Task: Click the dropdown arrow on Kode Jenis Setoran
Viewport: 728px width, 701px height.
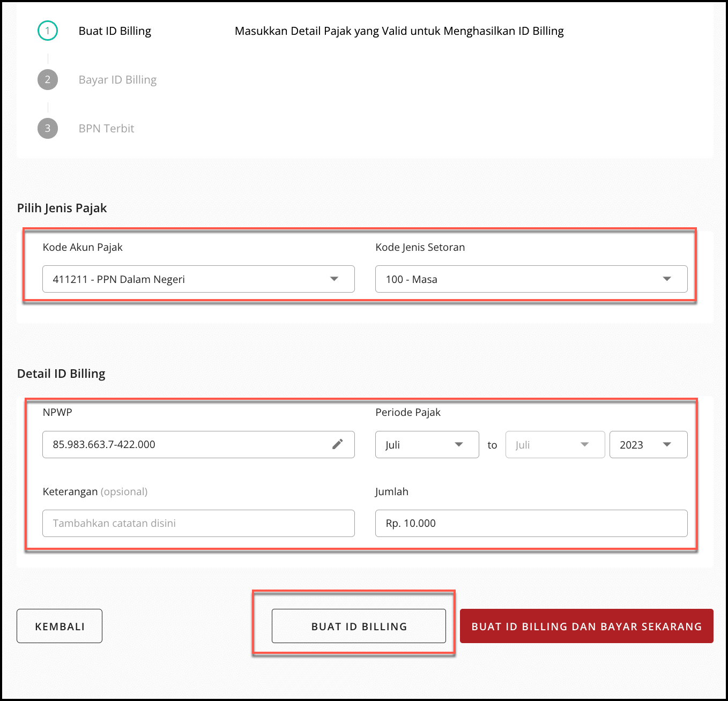Action: [666, 279]
